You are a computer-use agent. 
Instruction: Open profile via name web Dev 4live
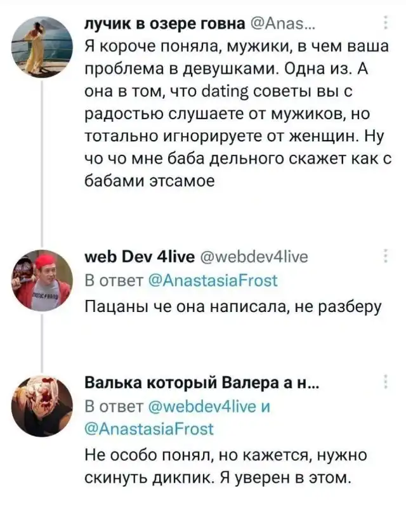(134, 257)
